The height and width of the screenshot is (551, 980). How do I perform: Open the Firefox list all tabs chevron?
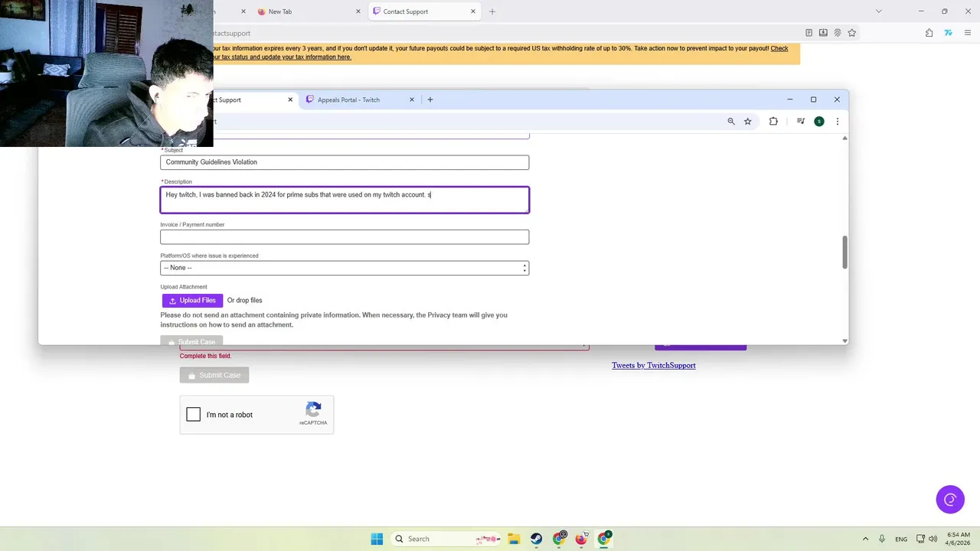(878, 11)
